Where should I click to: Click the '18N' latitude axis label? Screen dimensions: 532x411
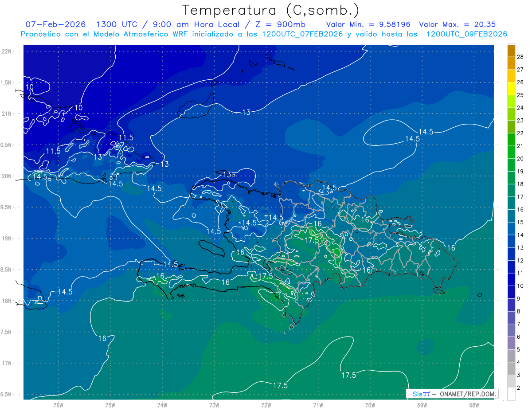pos(7,301)
